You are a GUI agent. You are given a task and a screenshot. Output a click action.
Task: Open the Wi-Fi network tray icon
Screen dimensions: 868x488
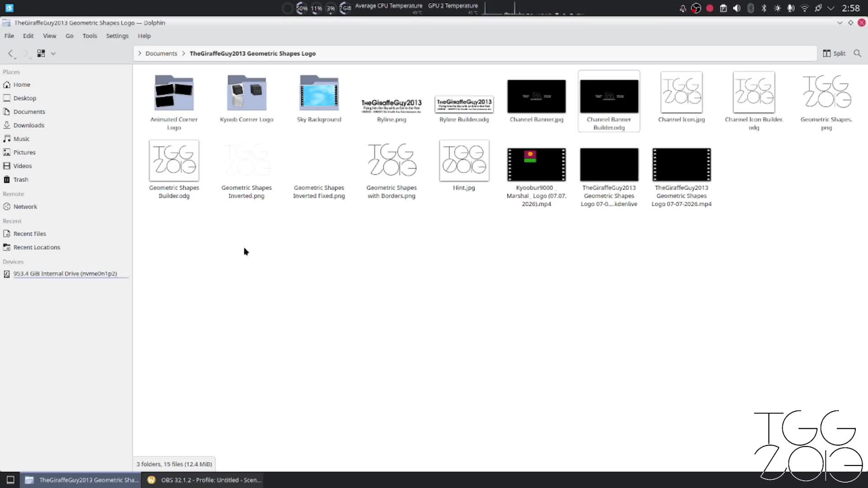[x=805, y=8]
